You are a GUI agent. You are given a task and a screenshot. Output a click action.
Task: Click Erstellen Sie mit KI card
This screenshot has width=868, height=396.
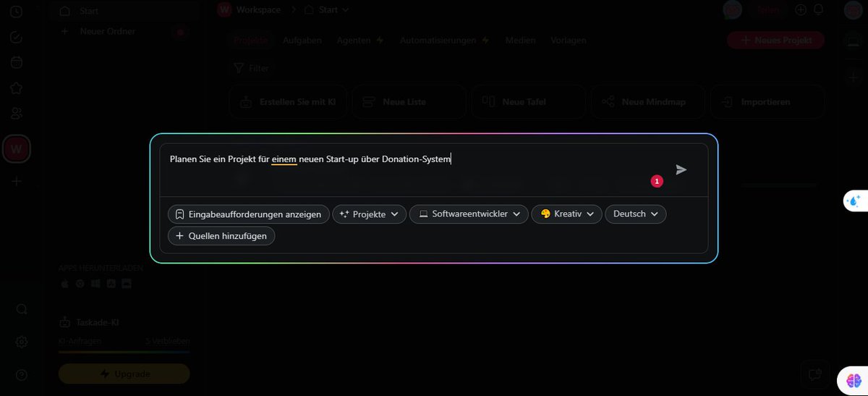coord(288,102)
